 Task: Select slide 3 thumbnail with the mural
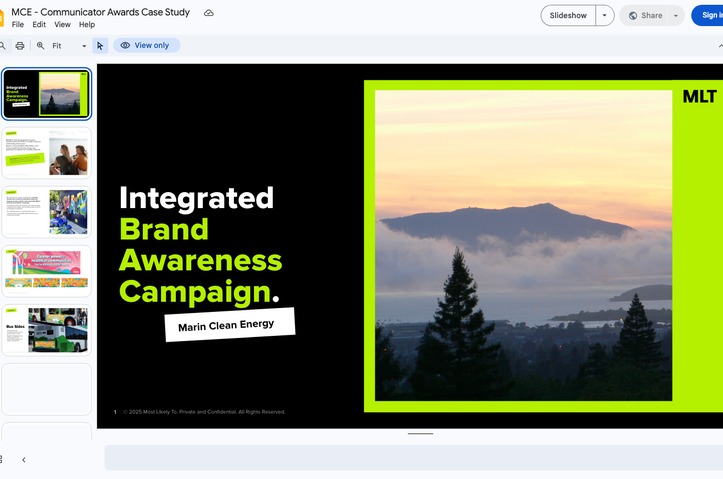46,212
